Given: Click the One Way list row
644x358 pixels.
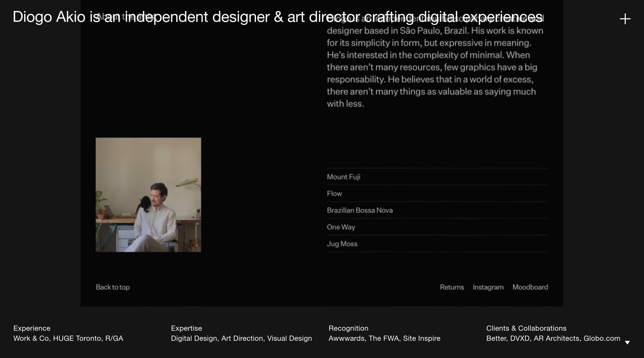Looking at the screenshot, I should coord(341,227).
